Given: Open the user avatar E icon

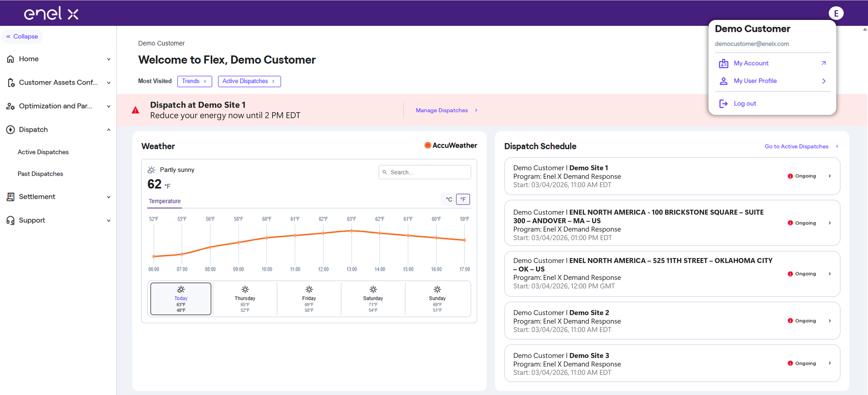Looking at the screenshot, I should (x=836, y=13).
